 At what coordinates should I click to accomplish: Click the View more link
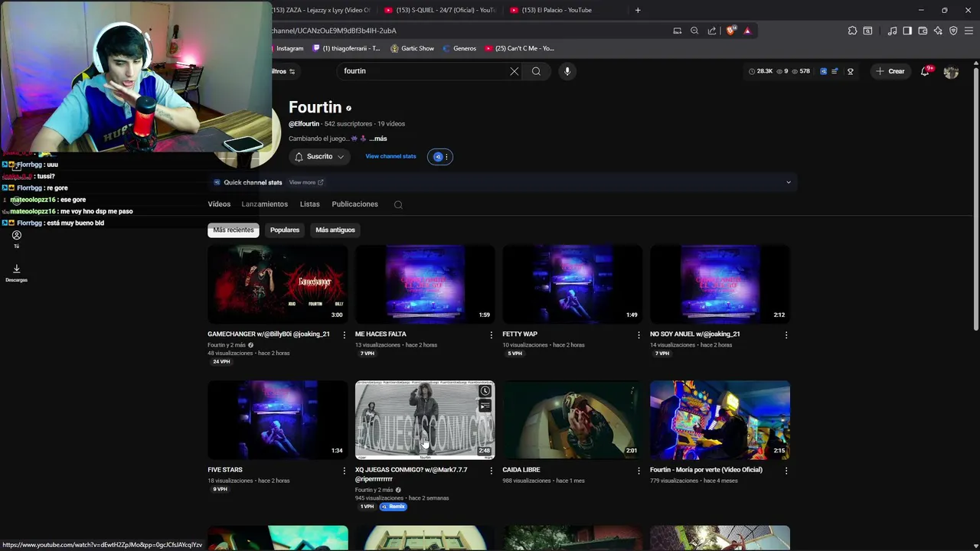pos(306,182)
